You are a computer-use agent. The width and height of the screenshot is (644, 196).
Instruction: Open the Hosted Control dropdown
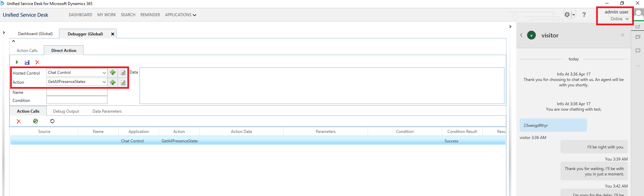pos(104,73)
